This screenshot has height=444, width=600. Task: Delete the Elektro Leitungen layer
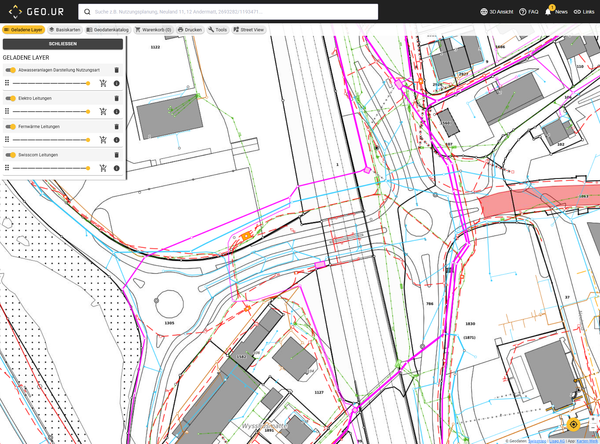point(117,98)
